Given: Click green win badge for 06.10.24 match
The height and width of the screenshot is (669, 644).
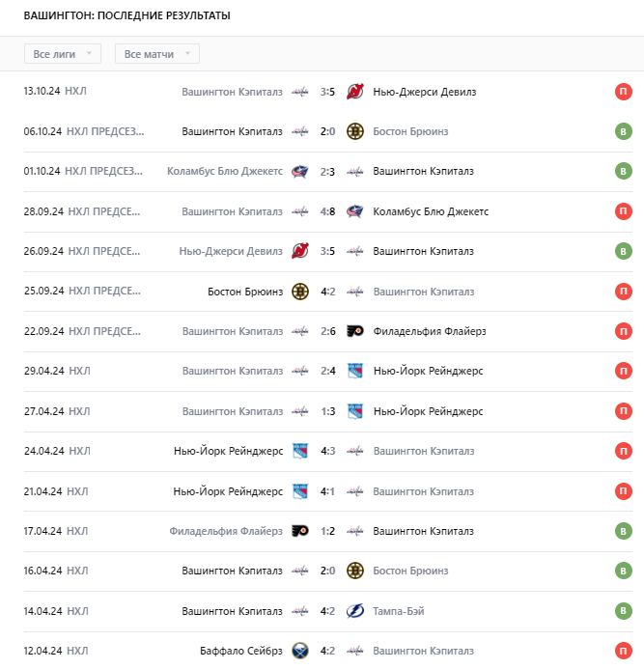Looking at the screenshot, I should point(624,131).
